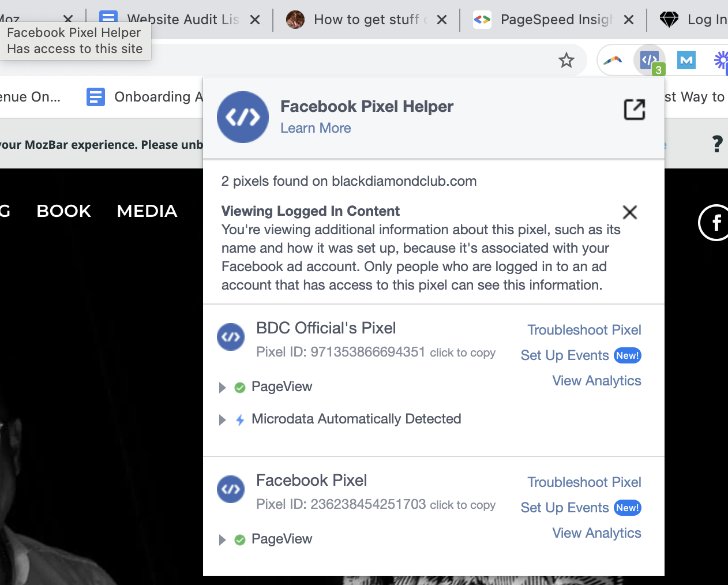The width and height of the screenshot is (728, 585).
Task: Click the Learn More link
Action: [x=316, y=128]
